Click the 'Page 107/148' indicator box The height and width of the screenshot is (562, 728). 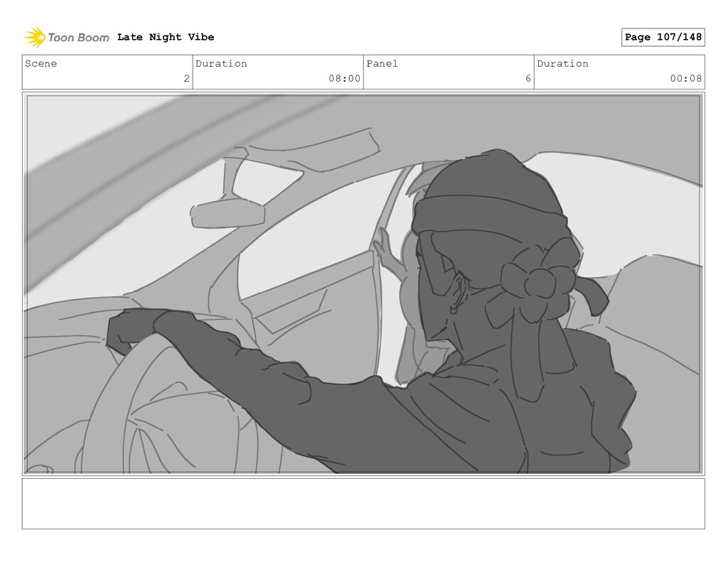coord(663,37)
